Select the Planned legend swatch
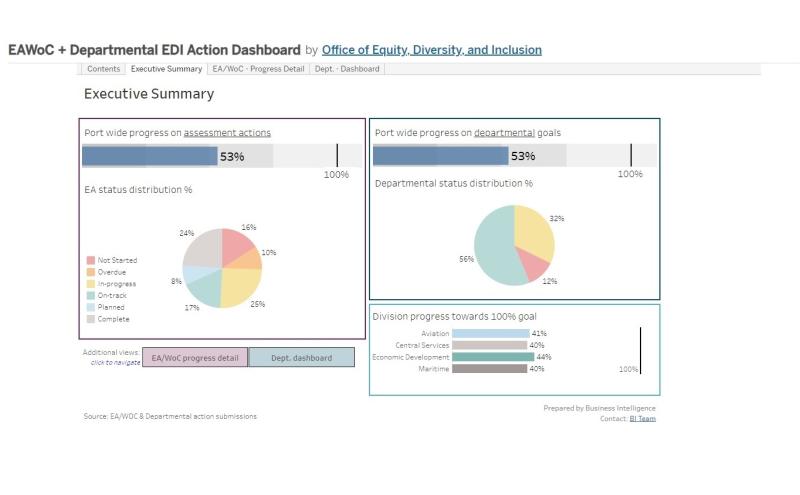The height and width of the screenshot is (495, 800). 91,307
